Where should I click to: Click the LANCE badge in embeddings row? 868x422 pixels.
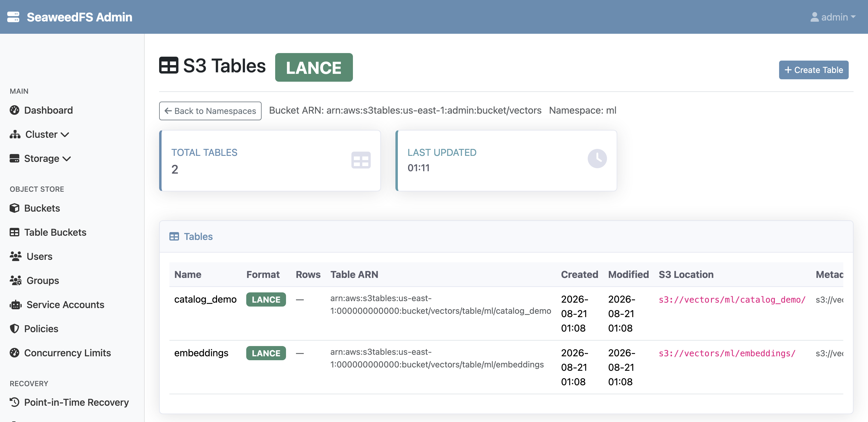pyautogui.click(x=266, y=353)
